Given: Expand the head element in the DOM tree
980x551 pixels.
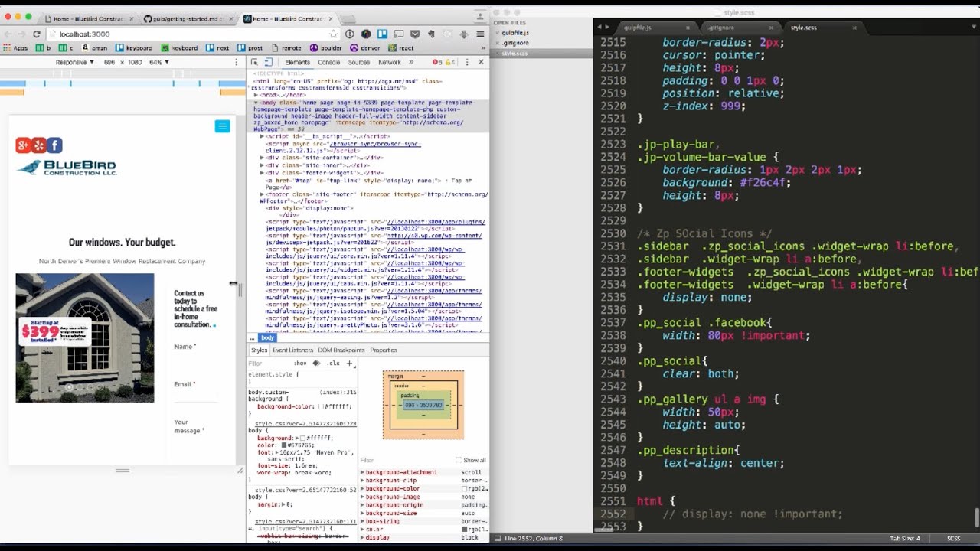Looking at the screenshot, I should tap(257, 95).
